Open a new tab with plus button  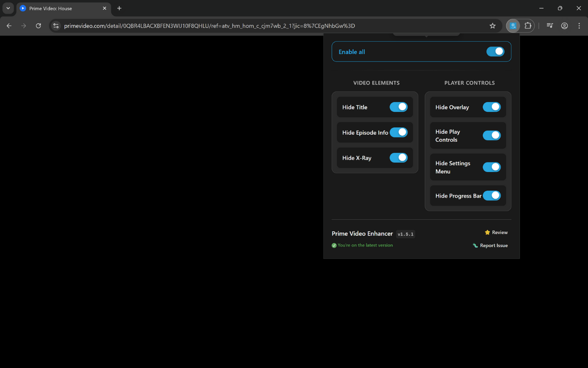[x=119, y=8]
